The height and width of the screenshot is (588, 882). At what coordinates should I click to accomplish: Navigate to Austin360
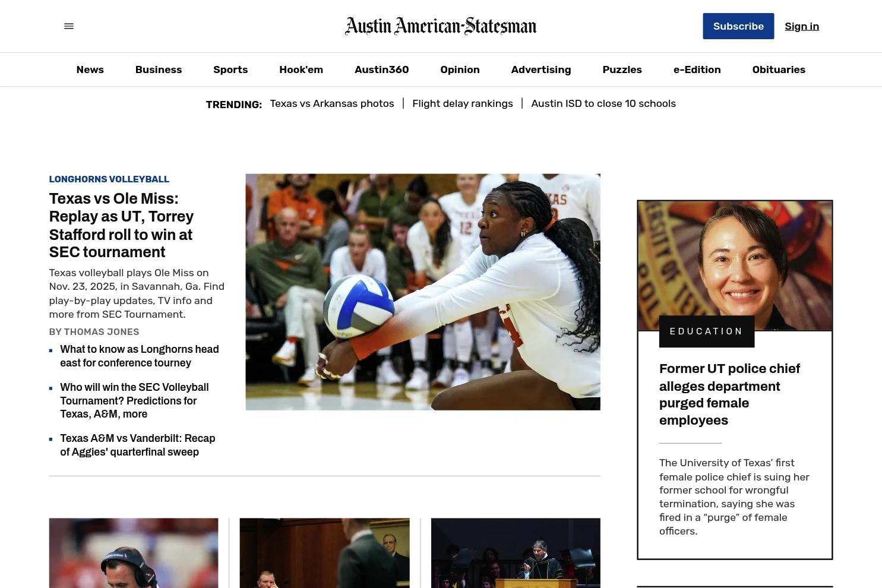click(382, 69)
